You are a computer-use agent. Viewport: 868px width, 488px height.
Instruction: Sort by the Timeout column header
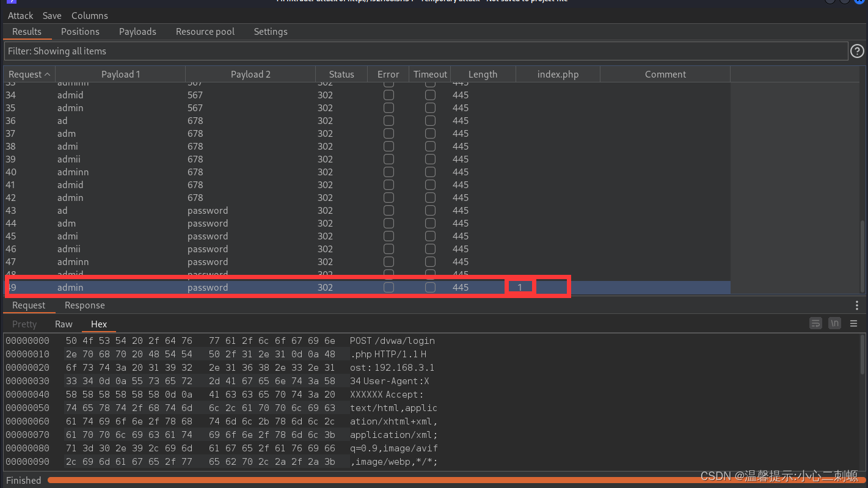(x=430, y=75)
